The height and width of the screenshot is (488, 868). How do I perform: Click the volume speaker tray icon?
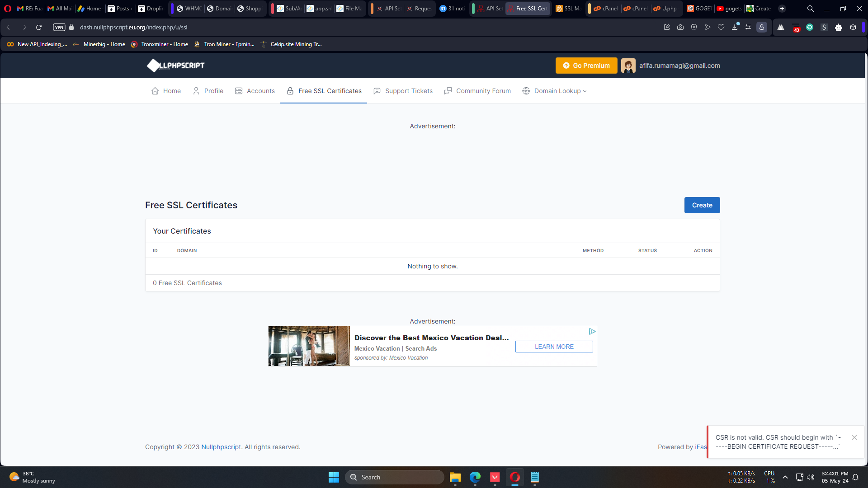(x=811, y=477)
